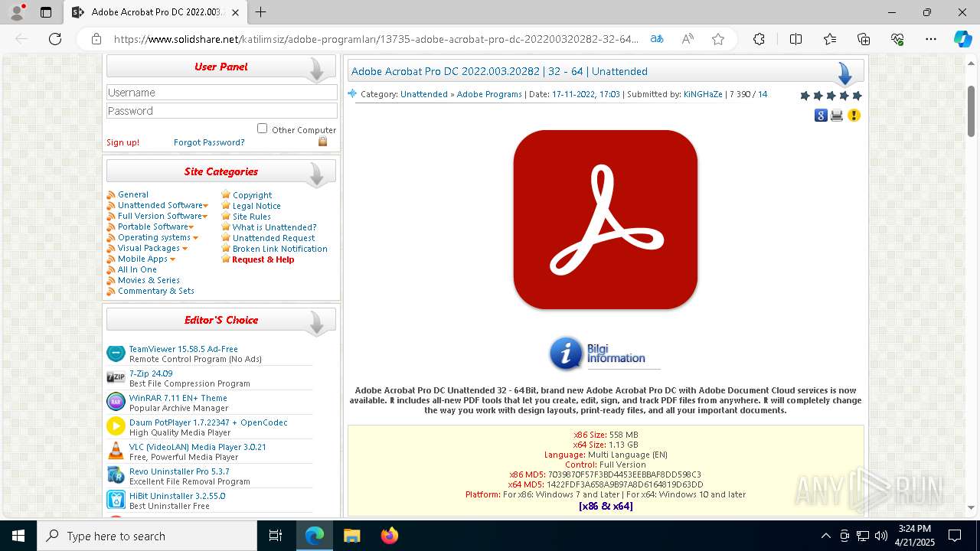Launch Firefox from the taskbar
This screenshot has width=980, height=551.
tap(390, 536)
